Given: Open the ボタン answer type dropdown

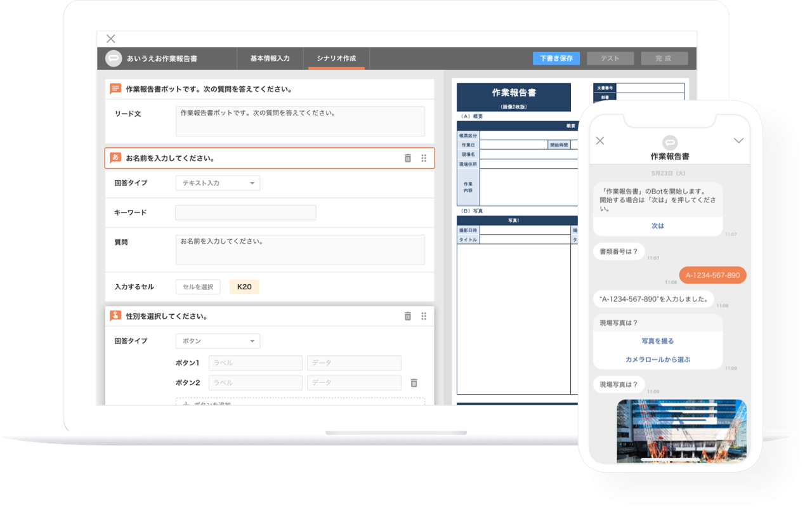Looking at the screenshot, I should [218, 341].
